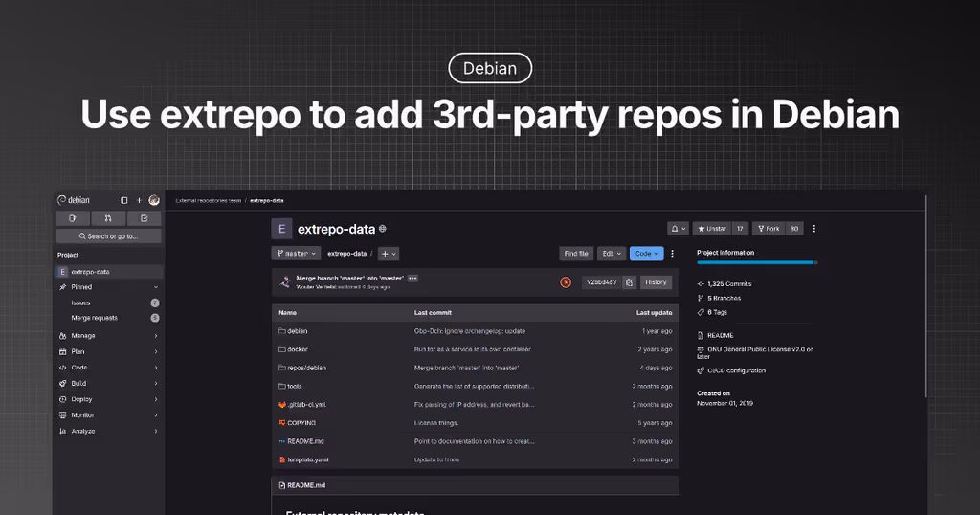The image size is (980, 515).
Task: Open the to-do list icon in sidebar header
Action: click(144, 218)
